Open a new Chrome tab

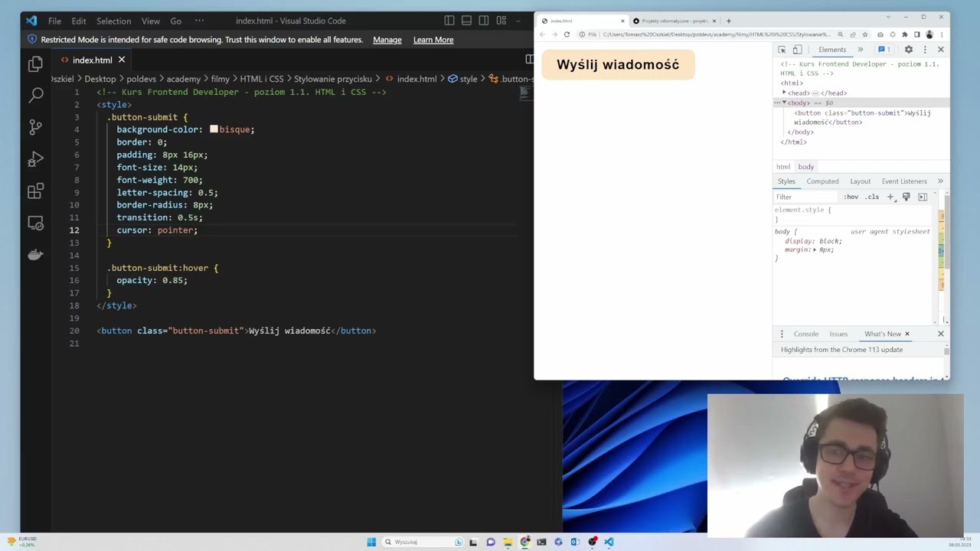[x=728, y=21]
